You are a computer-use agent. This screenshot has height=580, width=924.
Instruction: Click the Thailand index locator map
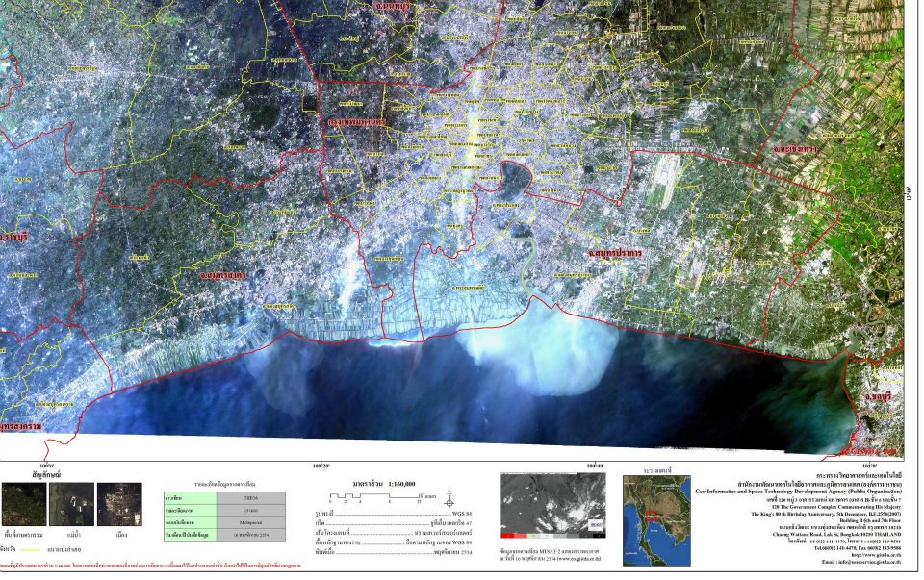point(656,520)
